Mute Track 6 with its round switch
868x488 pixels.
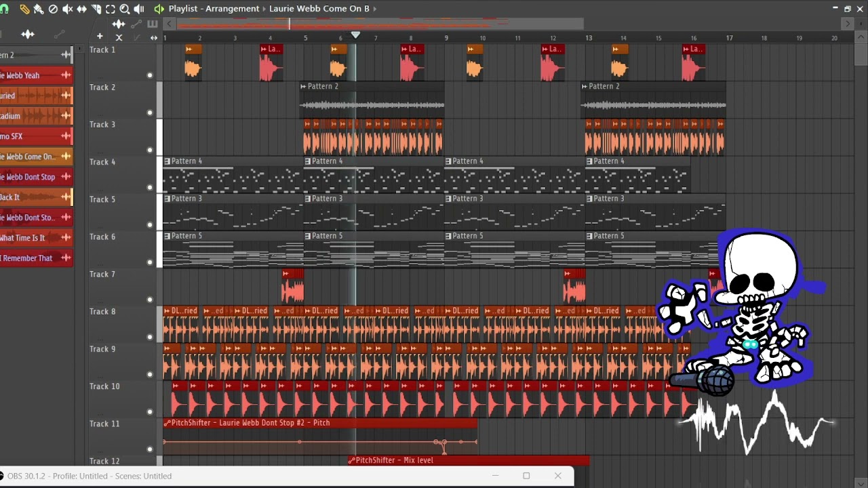150,262
